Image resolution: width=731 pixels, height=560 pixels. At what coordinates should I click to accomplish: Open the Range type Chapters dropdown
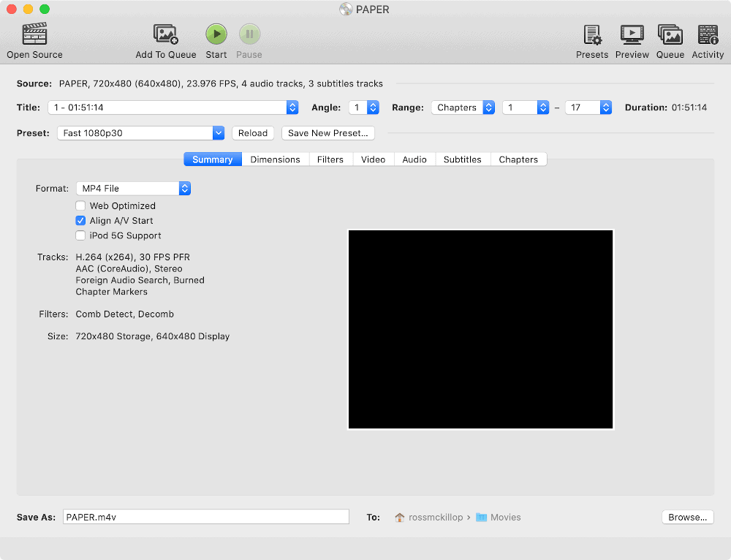(463, 107)
